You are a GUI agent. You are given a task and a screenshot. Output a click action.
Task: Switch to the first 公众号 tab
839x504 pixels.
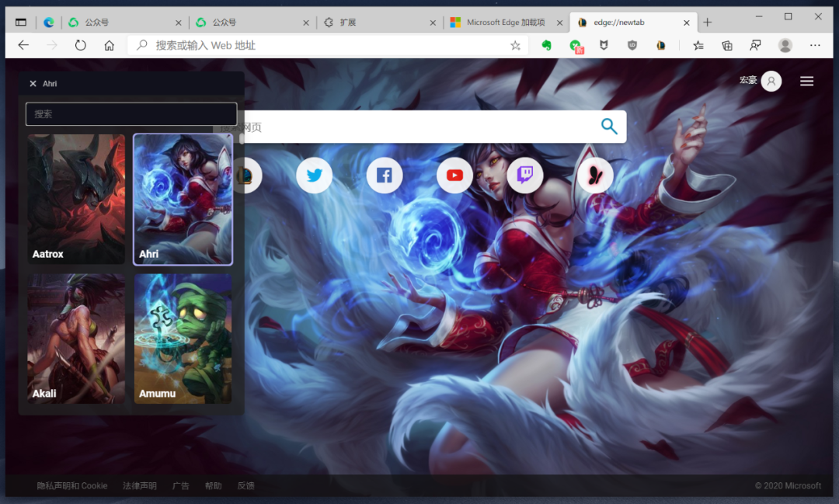pyautogui.click(x=126, y=23)
